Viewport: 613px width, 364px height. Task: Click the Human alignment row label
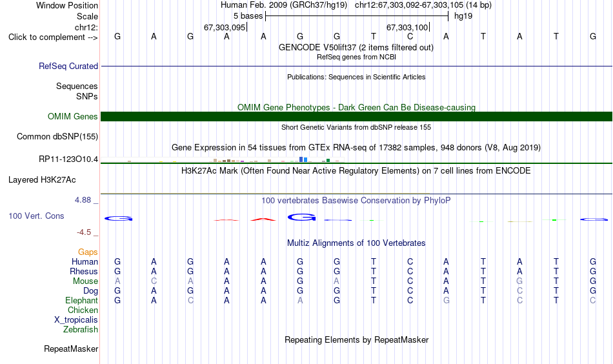click(x=85, y=261)
